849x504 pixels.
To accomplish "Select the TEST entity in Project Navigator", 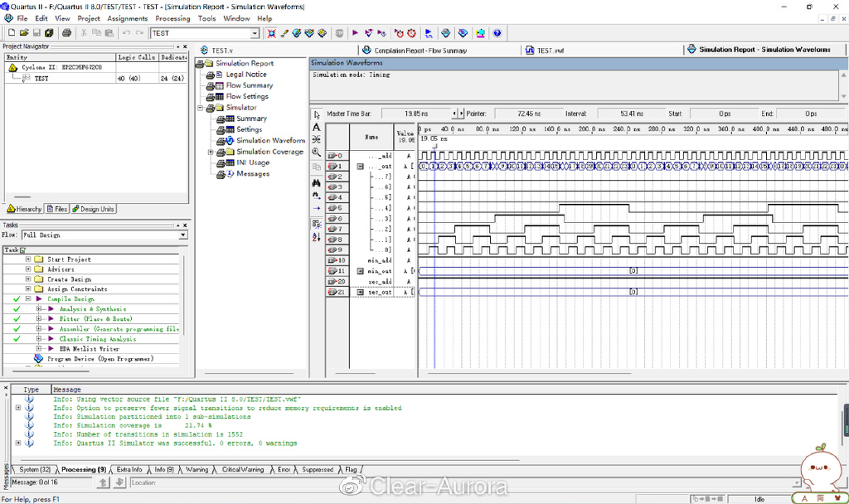I will coord(41,79).
